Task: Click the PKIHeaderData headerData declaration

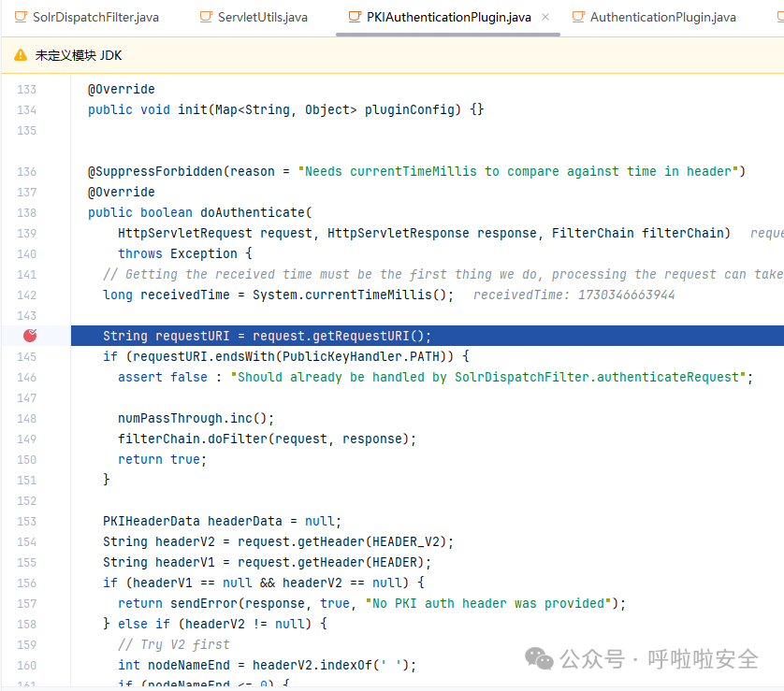Action: (x=222, y=521)
